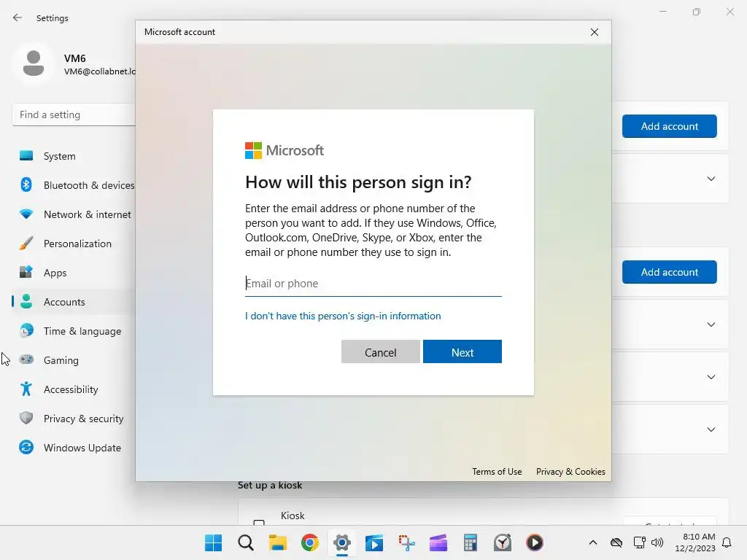This screenshot has width=747, height=560.
Task: Select Windows Update in navigation
Action: [82, 448]
